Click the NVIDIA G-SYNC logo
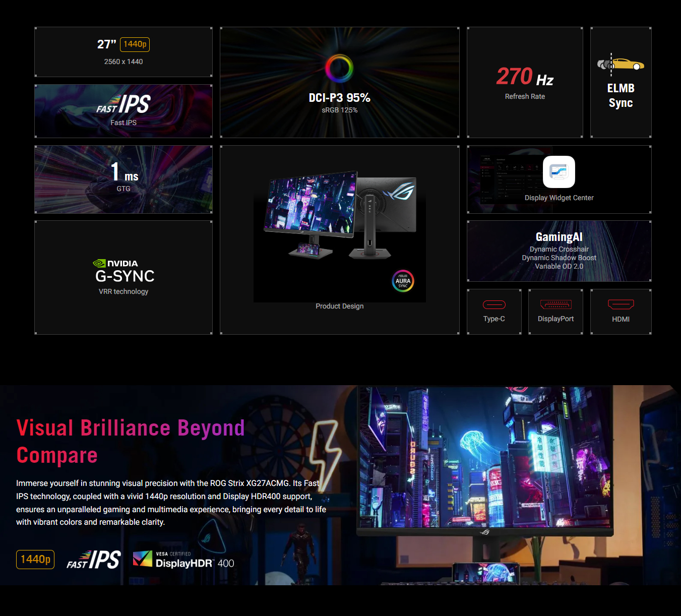 [123, 271]
